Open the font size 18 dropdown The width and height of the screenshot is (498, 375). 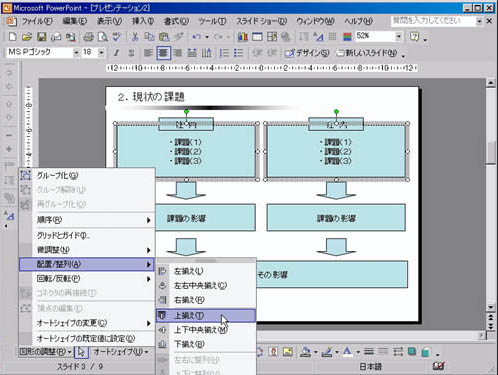coord(101,53)
